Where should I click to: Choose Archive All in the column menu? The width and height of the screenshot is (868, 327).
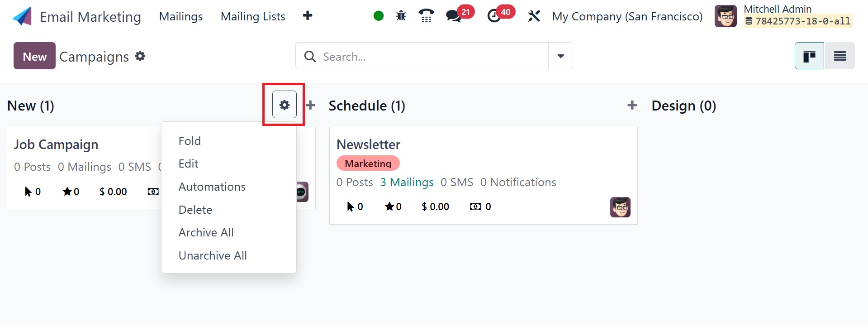[x=206, y=232]
